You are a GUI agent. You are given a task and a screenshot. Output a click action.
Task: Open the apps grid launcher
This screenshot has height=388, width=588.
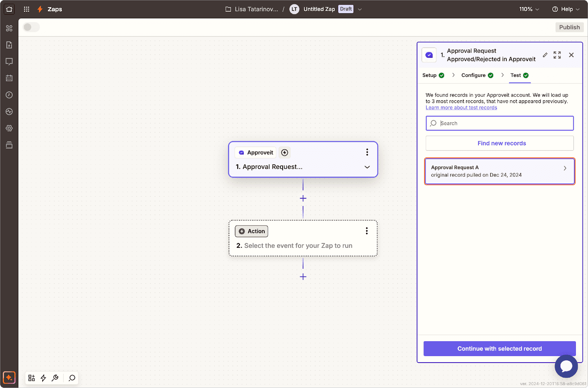(x=26, y=9)
